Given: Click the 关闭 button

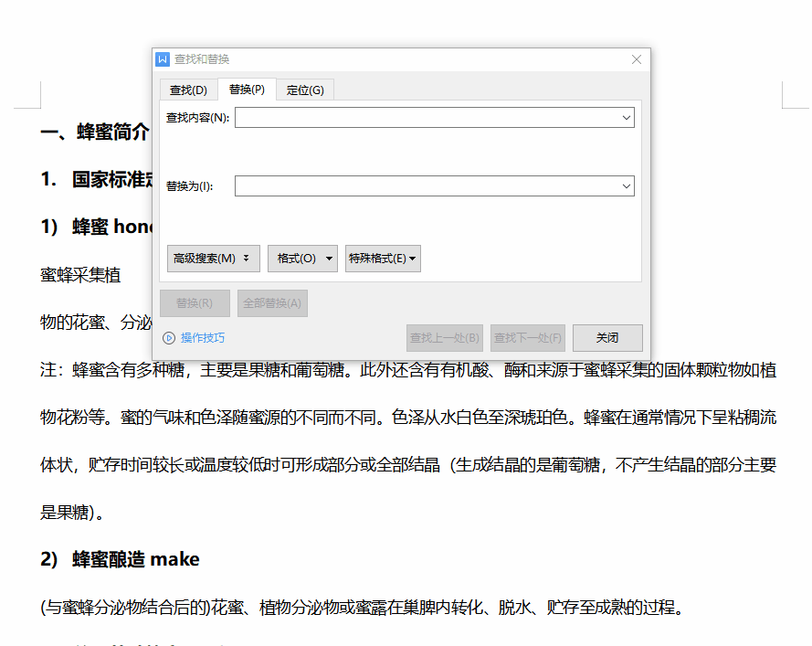Looking at the screenshot, I should click(x=607, y=338).
